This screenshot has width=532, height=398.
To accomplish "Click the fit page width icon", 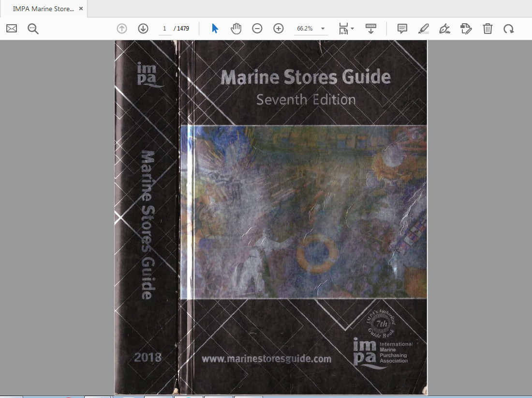I will coord(344,29).
